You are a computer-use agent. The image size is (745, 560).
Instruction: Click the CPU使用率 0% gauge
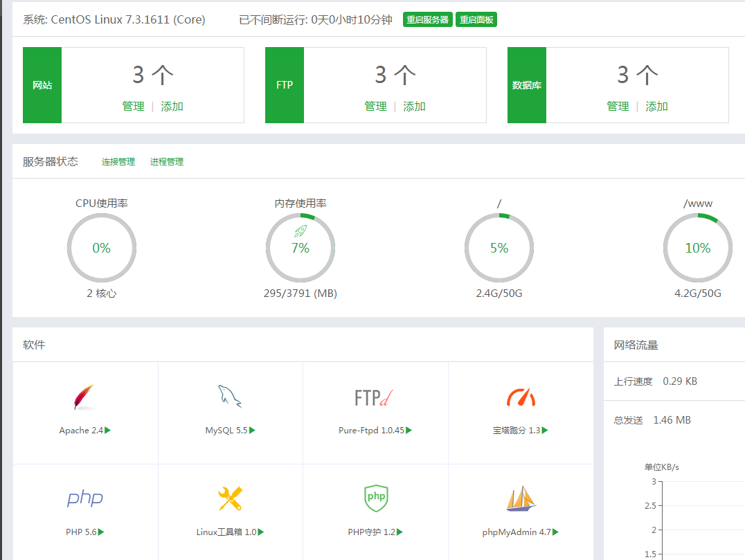[x=102, y=248]
